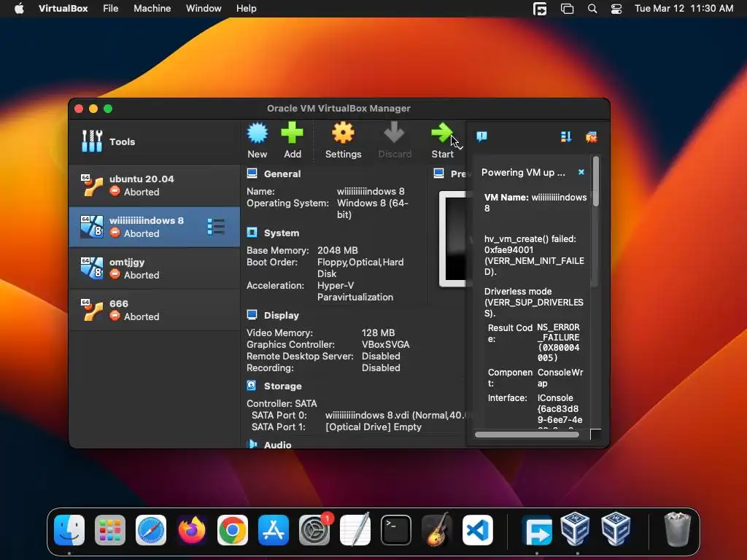Click the grayed-out Discard toolbar icon
747x560 pixels.
tap(394, 133)
